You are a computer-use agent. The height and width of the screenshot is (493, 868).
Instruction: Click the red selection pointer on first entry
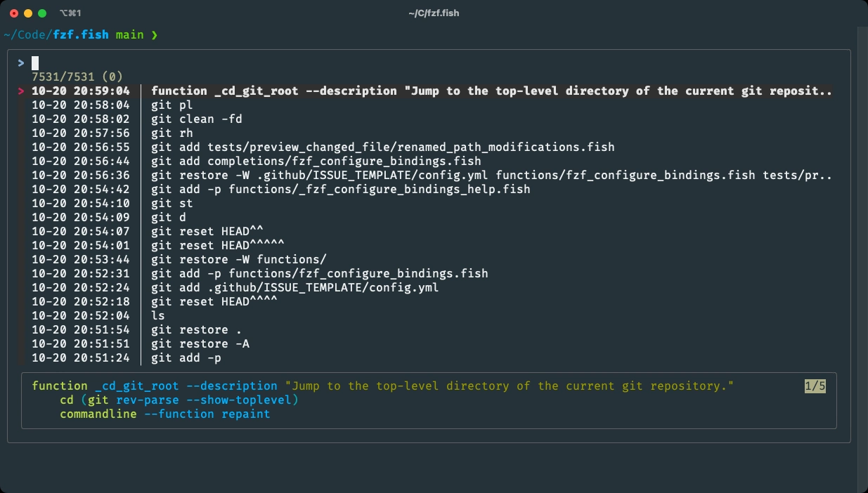click(x=21, y=91)
